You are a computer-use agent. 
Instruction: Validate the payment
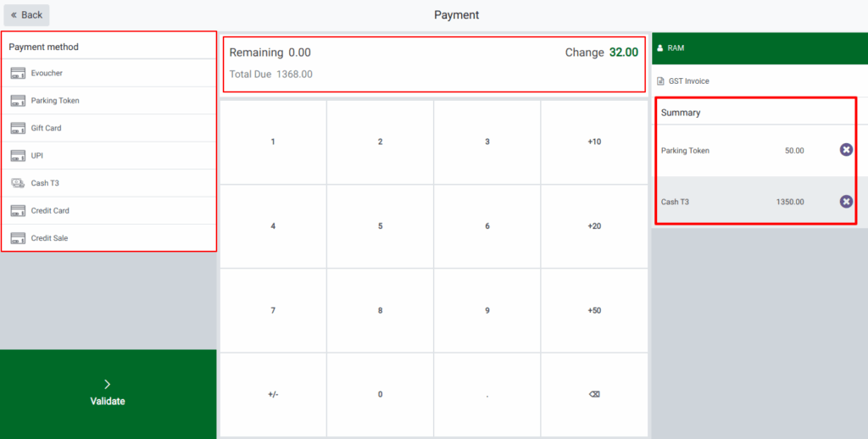click(x=108, y=394)
